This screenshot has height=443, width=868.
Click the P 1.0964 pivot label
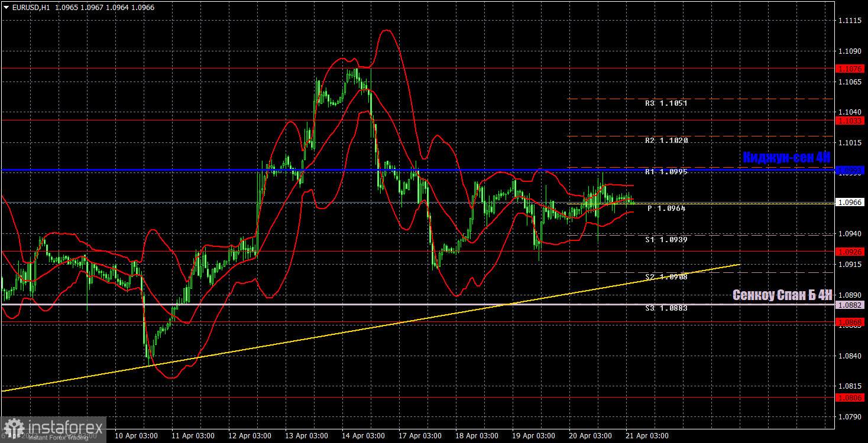pos(666,208)
